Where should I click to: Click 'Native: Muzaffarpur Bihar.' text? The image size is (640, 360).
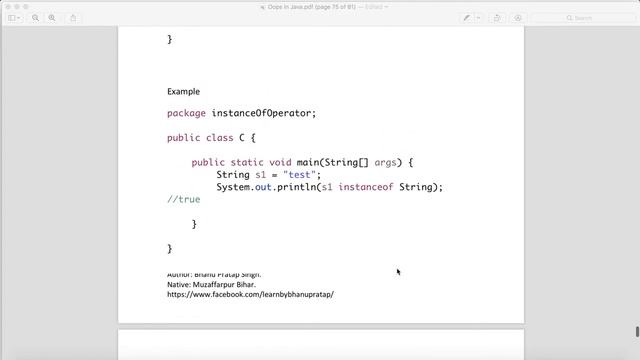211,284
